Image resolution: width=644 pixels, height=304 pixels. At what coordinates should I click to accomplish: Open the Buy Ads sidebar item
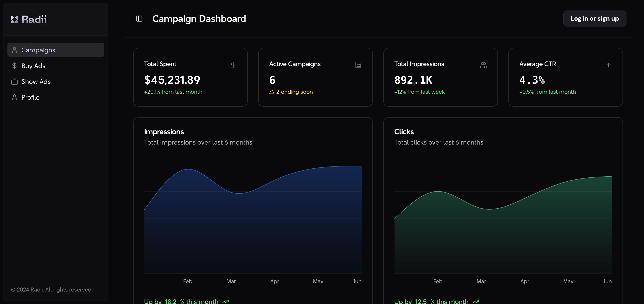tap(56, 66)
